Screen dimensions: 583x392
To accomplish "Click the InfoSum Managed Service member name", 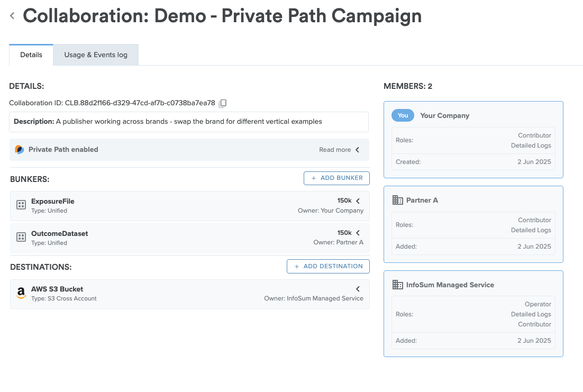I will [x=450, y=285].
